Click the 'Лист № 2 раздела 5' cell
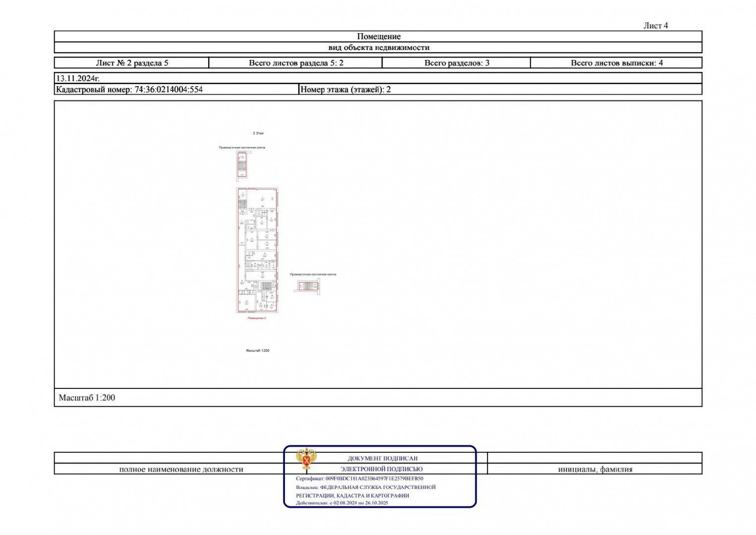The width and height of the screenshot is (756, 535). point(132,63)
